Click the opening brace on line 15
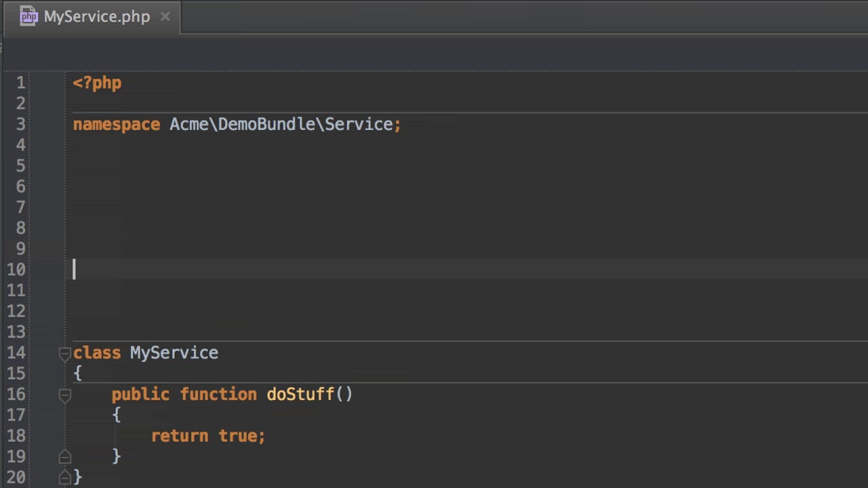The height and width of the screenshot is (488, 868). click(x=78, y=373)
